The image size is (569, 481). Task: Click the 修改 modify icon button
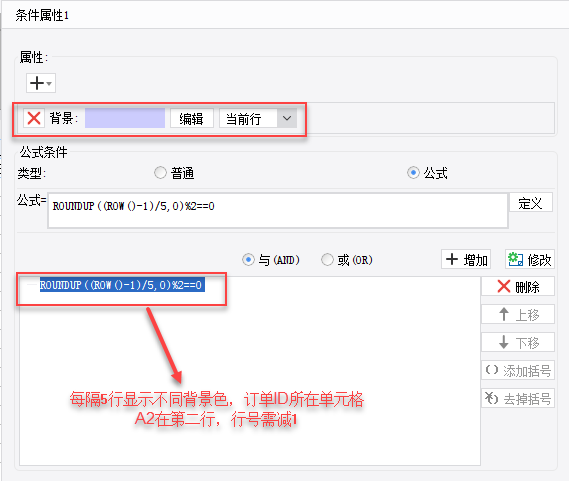click(x=530, y=259)
